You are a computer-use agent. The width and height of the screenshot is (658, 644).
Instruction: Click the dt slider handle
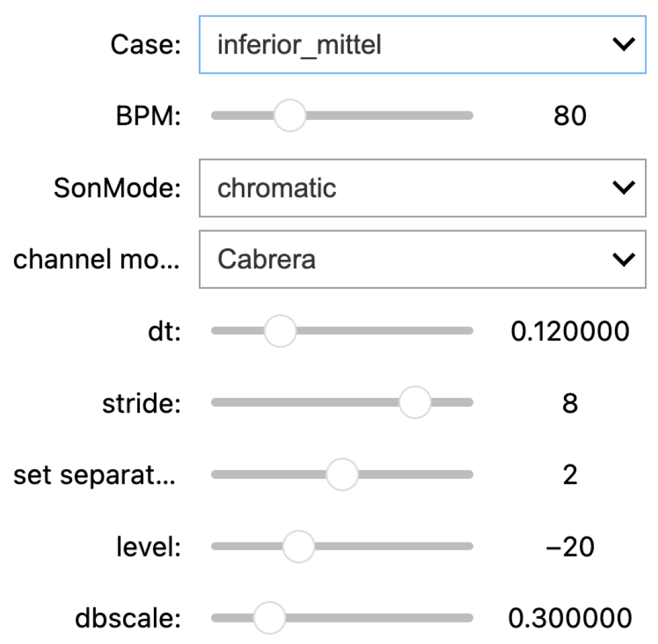point(280,331)
